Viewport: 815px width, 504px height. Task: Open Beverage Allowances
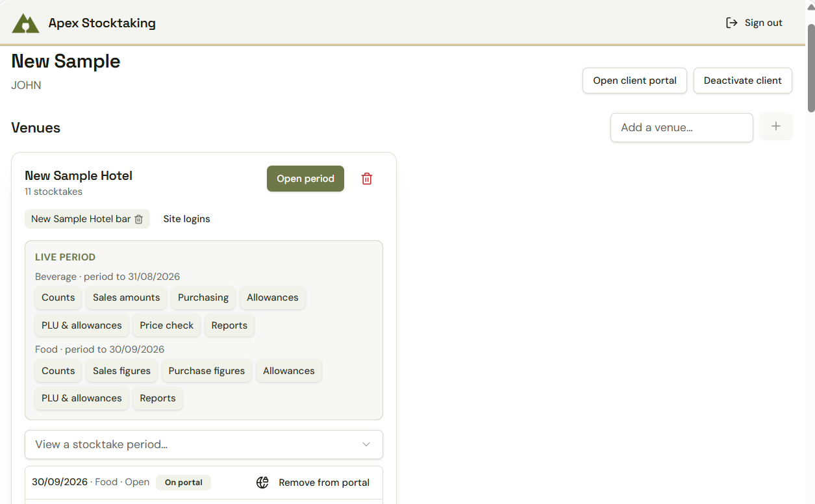pos(273,297)
